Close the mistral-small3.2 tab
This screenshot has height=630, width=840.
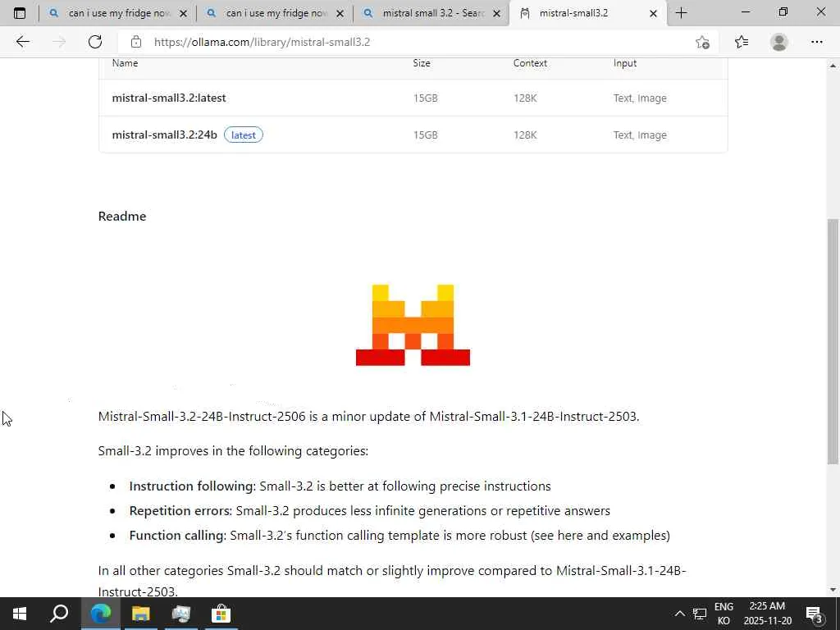(653, 14)
